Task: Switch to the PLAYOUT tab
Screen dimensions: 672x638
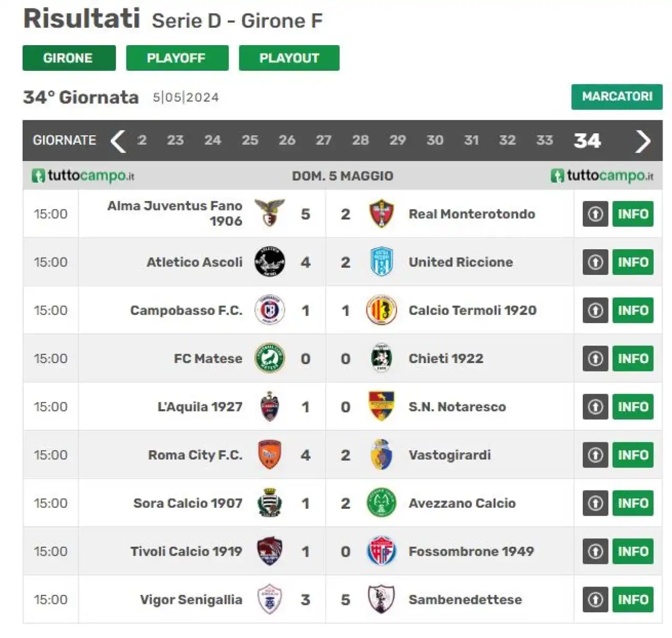Action: (289, 58)
